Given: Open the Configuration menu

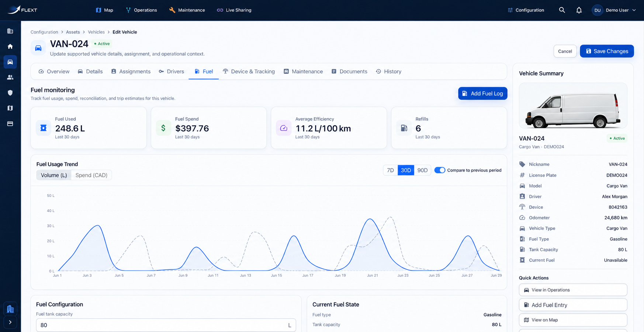Looking at the screenshot, I should pos(526,10).
